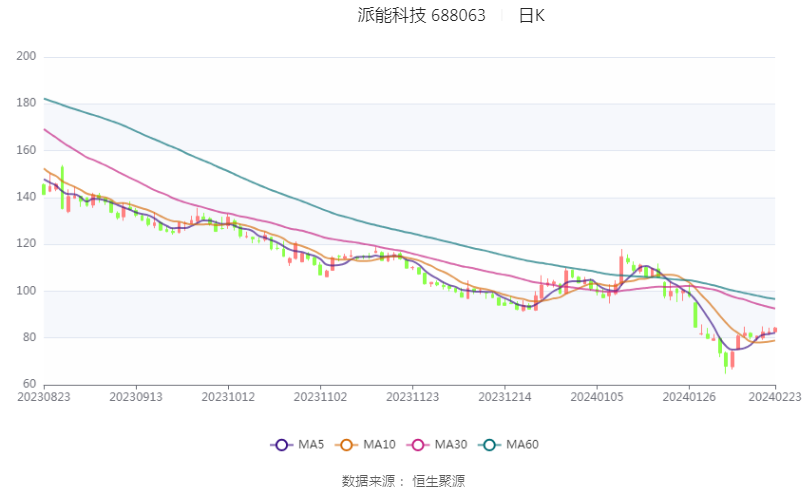
Task: Select x-axis date label 20231102
Action: pyautogui.click(x=320, y=397)
